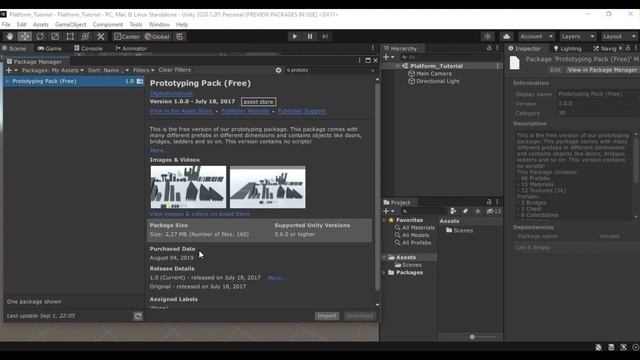The width and height of the screenshot is (640, 360).
Task: Expand Packages folder in Project
Action: click(x=384, y=273)
